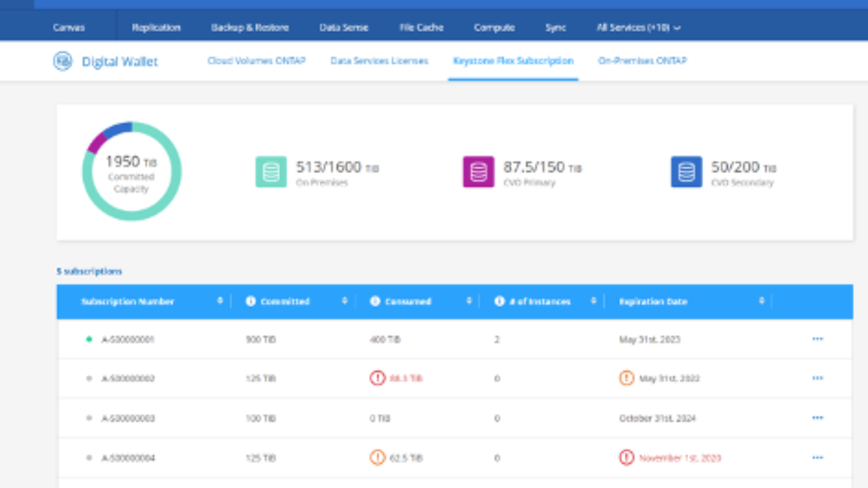Click the 900 TiB committed cell
The image size is (868, 488).
260,339
